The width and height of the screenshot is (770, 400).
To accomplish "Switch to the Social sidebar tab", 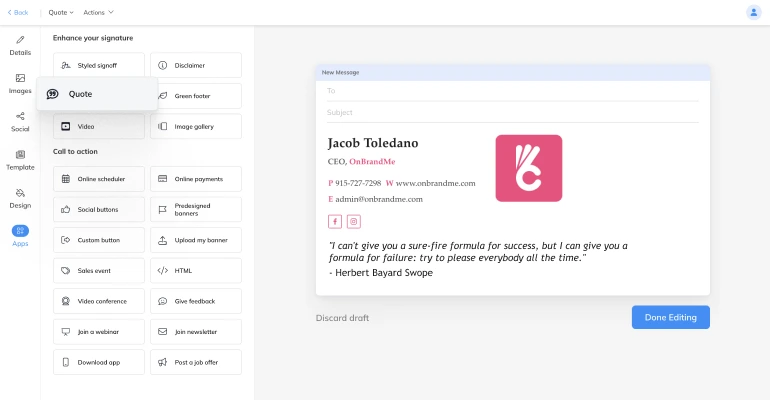I will pos(20,122).
